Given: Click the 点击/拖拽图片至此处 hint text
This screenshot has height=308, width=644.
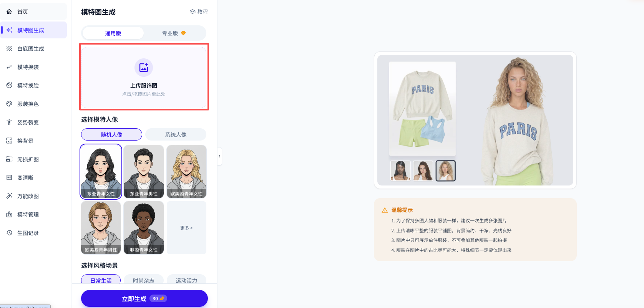Looking at the screenshot, I should coord(144,94).
